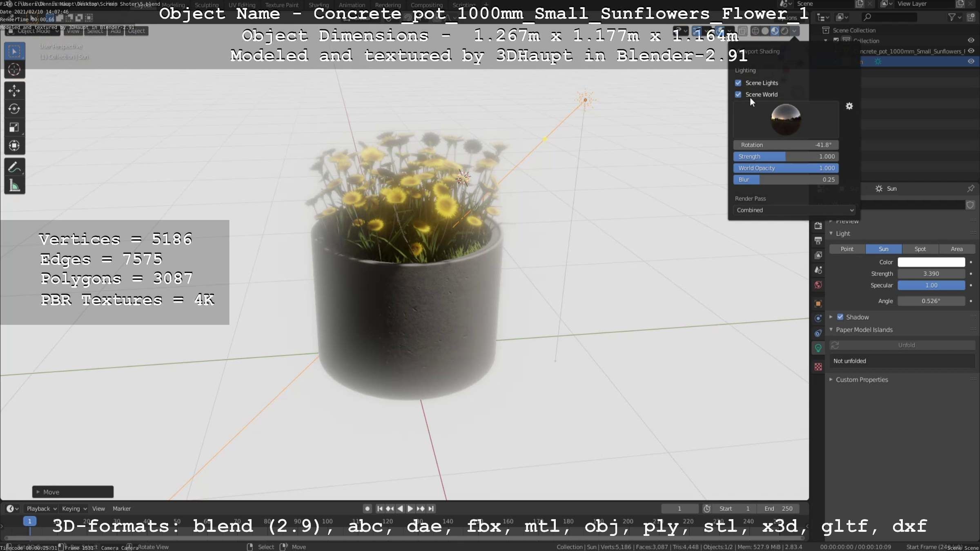
Task: Expand the Shadow panel arrow
Action: (831, 317)
